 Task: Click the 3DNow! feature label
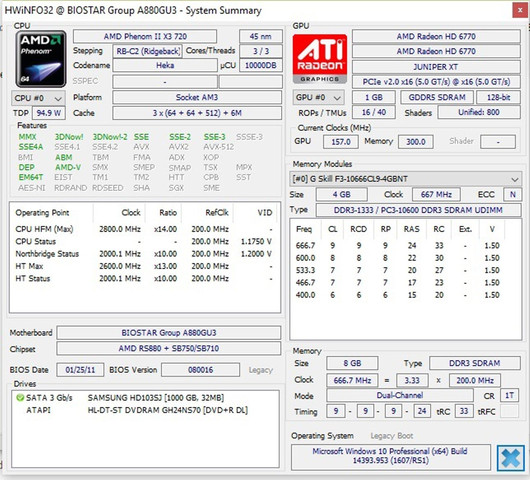[69, 137]
